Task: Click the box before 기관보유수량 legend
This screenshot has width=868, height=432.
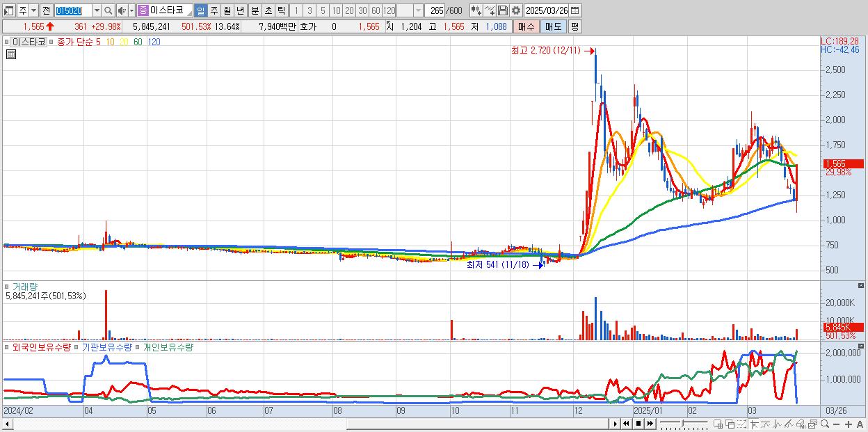Action: pyautogui.click(x=77, y=346)
